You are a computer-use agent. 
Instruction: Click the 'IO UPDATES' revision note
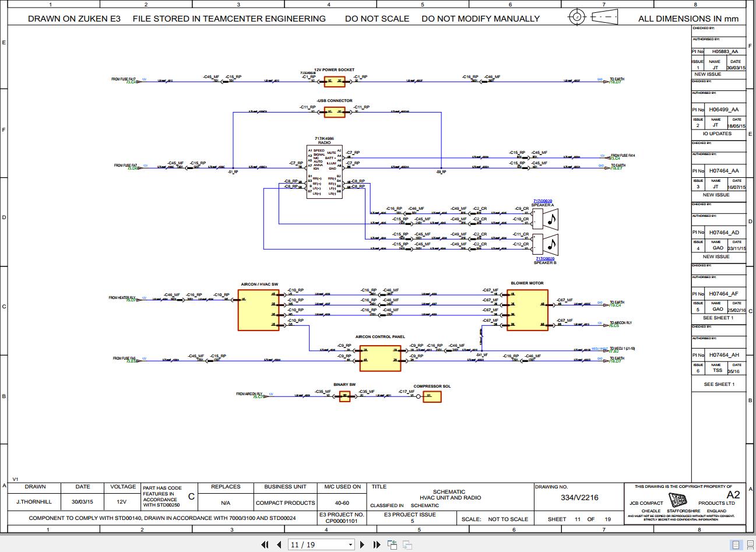point(717,133)
